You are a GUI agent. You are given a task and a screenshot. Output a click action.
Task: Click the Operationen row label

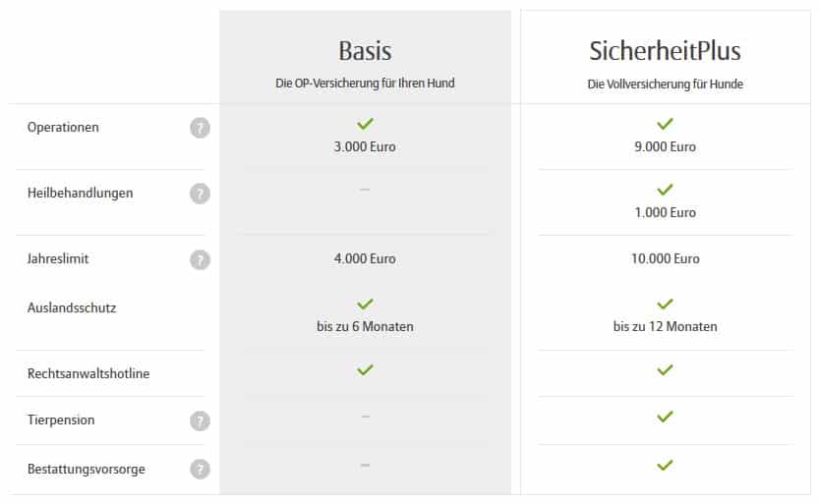(63, 128)
